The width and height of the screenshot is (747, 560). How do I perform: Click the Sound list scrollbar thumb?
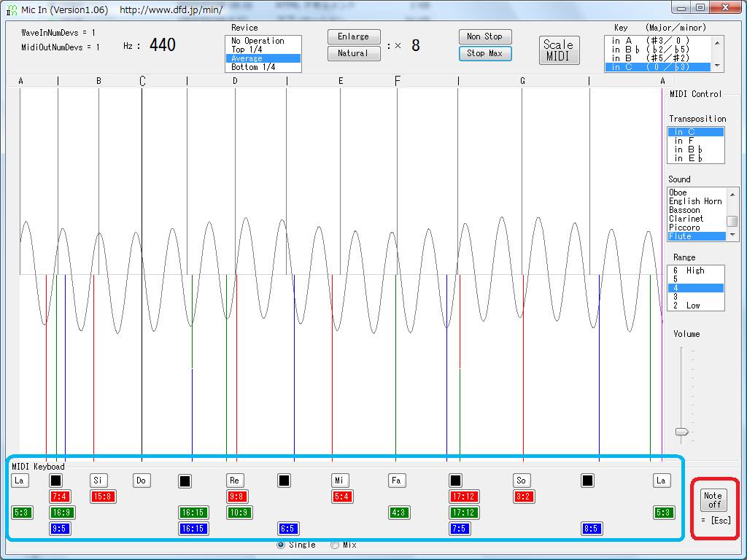732,222
